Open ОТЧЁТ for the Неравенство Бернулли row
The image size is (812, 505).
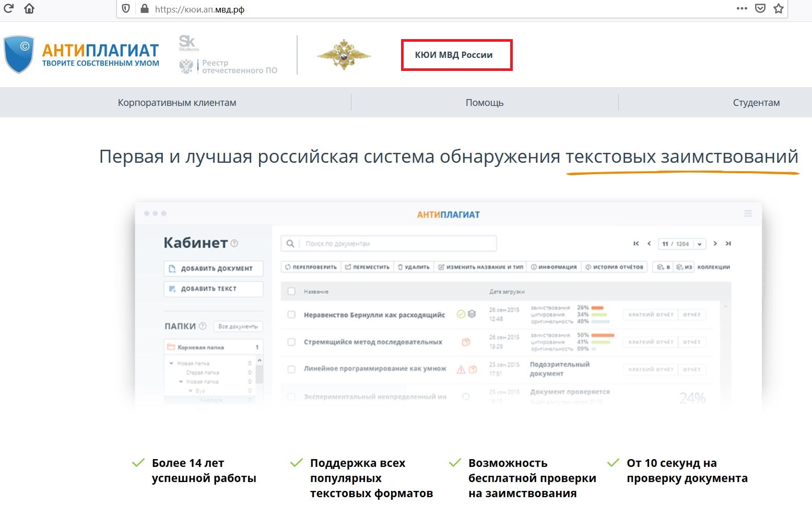pos(691,315)
